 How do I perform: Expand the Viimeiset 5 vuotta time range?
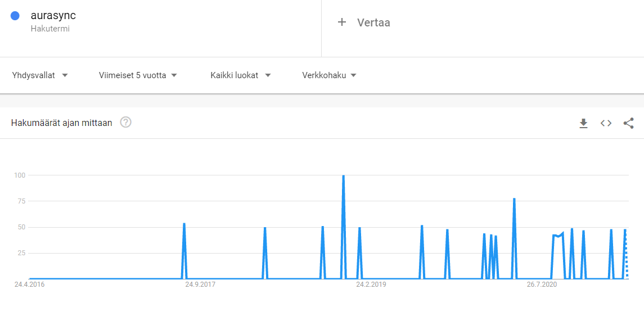pyautogui.click(x=138, y=75)
